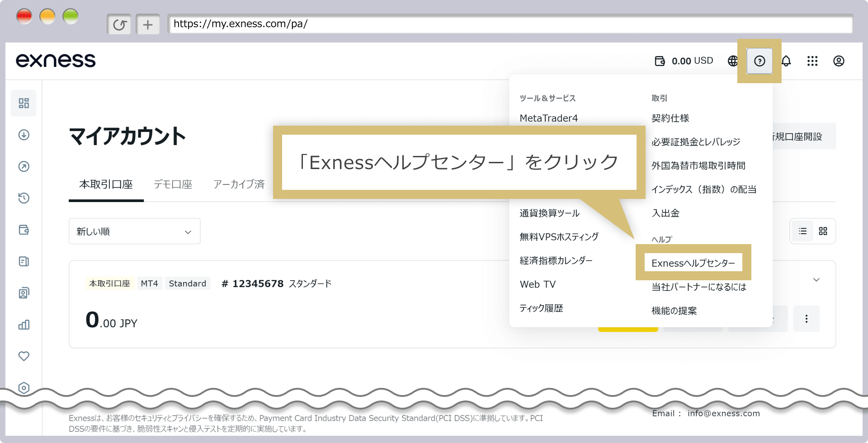Click the Standard tag on account card

[188, 283]
